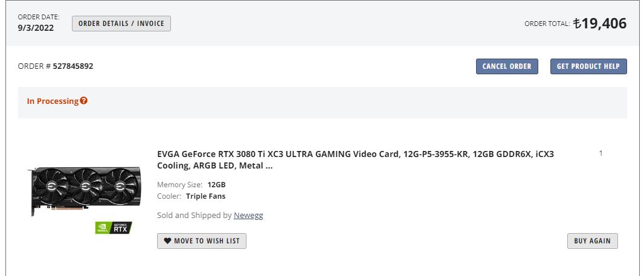
Task: Click the green NVIDIA logo on the badge
Action: (101, 228)
